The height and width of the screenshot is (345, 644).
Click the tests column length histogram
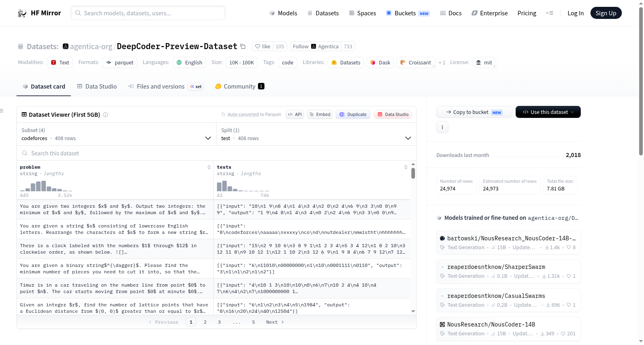[x=243, y=186]
